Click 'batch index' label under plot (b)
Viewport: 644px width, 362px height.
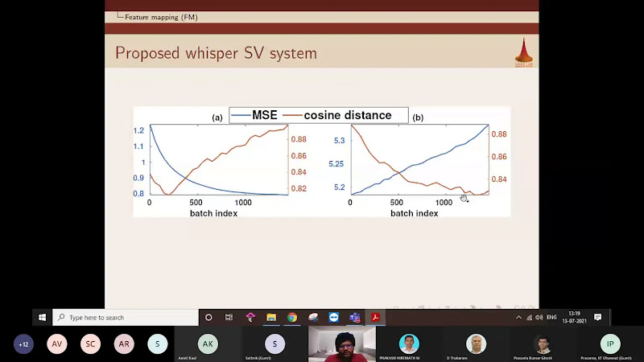coord(414,213)
